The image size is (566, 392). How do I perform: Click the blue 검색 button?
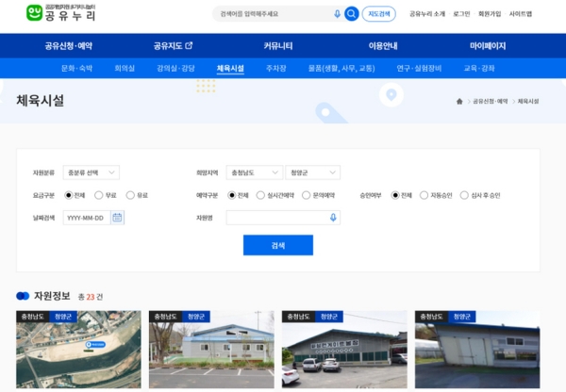click(277, 245)
